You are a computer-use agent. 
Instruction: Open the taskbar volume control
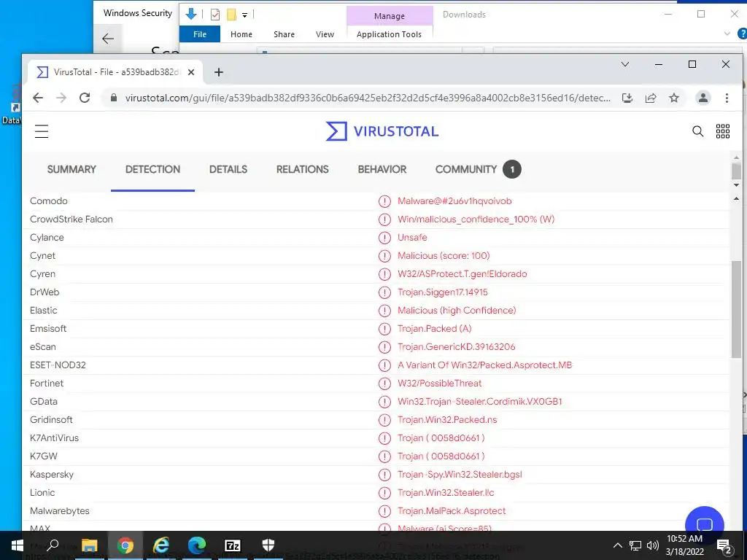pyautogui.click(x=653, y=545)
